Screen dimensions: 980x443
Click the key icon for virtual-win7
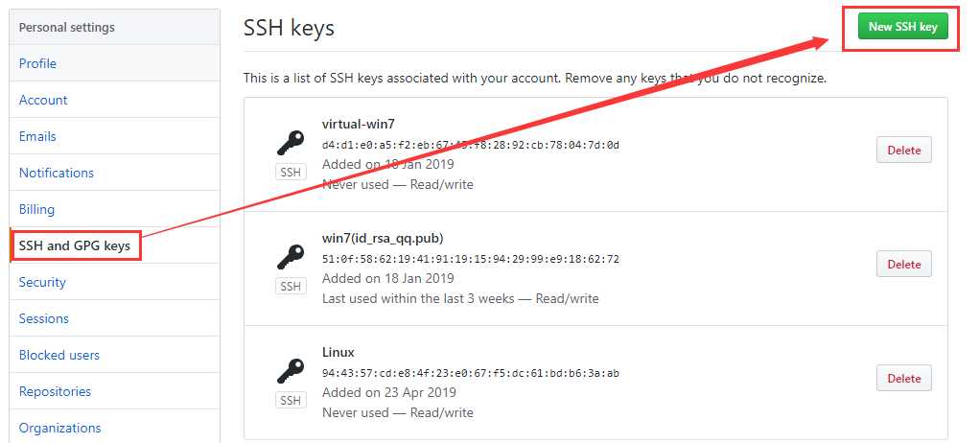[291, 143]
